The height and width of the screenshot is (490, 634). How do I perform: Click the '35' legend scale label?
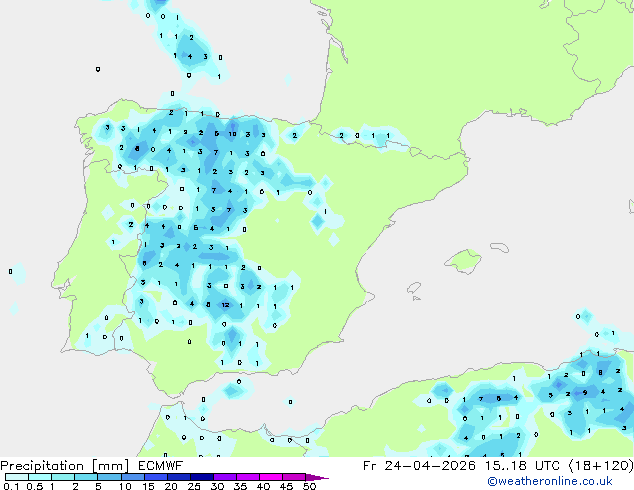pos(240,486)
